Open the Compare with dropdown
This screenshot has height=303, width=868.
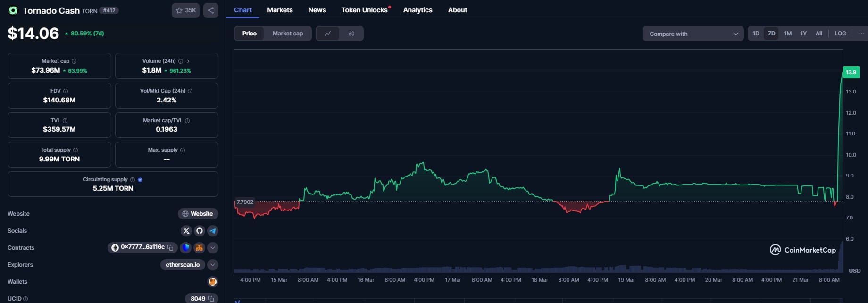coord(693,34)
